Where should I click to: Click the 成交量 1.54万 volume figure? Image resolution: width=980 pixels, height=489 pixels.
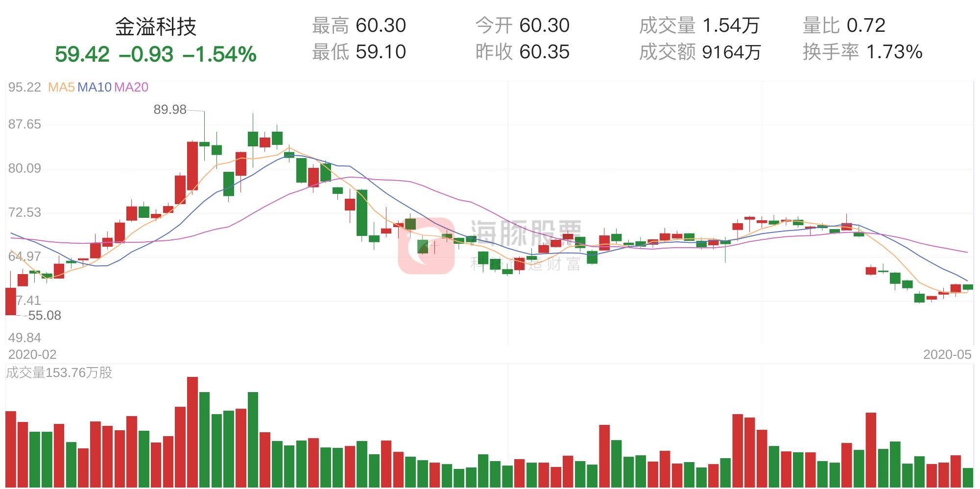699,25
